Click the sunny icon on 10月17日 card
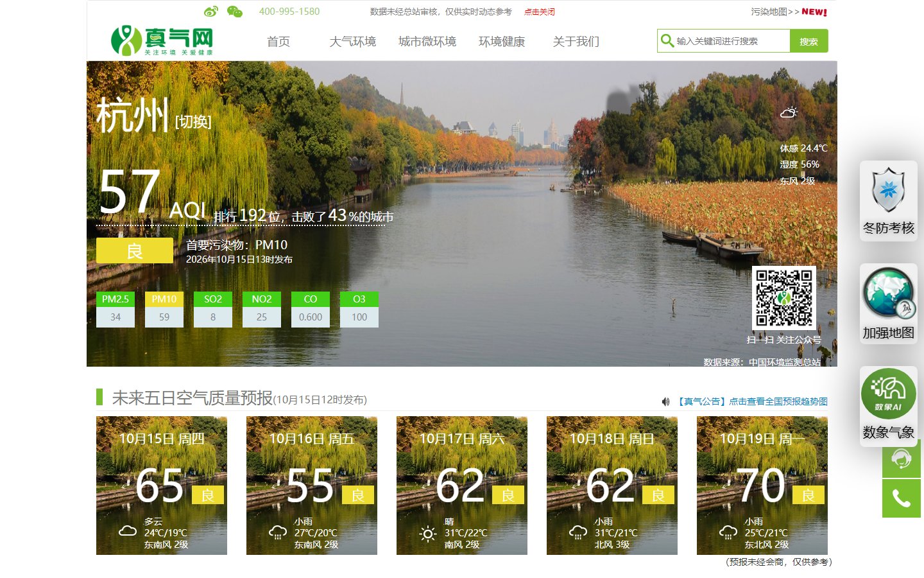 [428, 533]
